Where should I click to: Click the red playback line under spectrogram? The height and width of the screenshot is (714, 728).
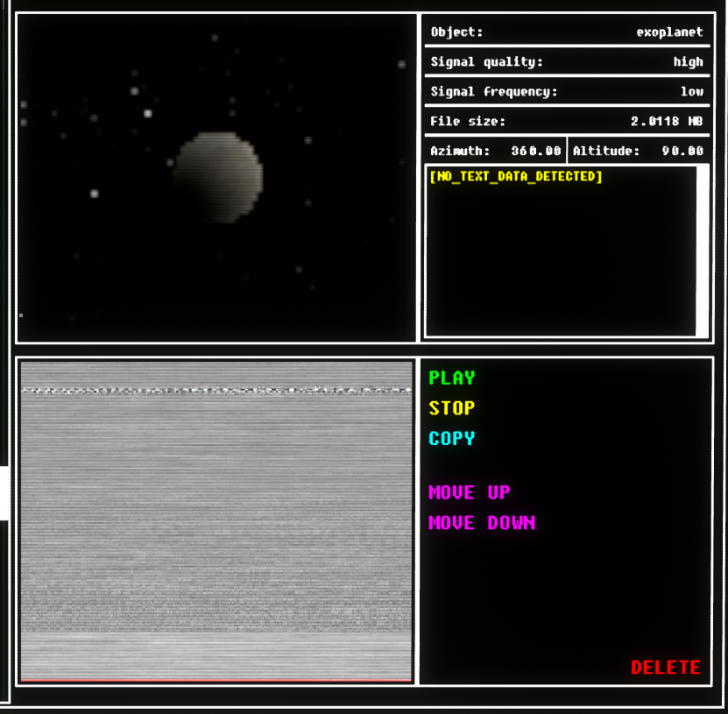pyautogui.click(x=216, y=679)
